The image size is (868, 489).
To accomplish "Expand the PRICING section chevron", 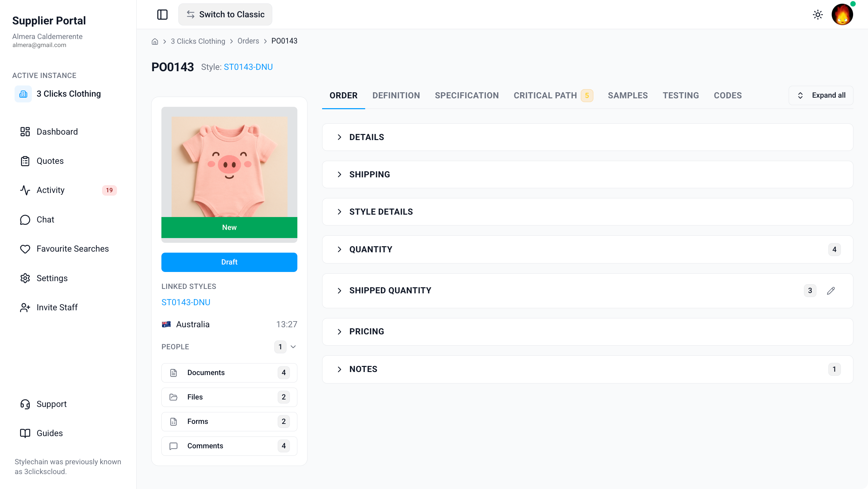I will (x=339, y=332).
